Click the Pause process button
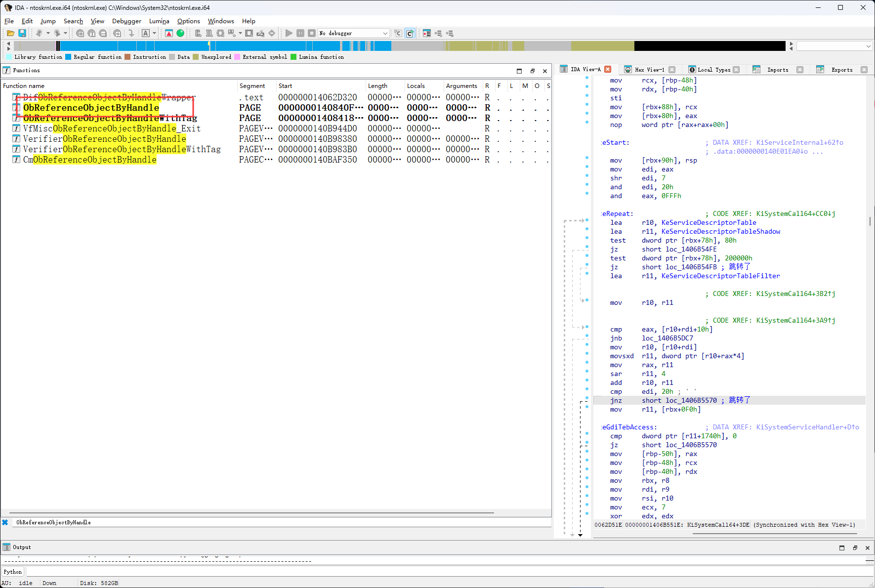This screenshot has height=588, width=875. [300, 33]
